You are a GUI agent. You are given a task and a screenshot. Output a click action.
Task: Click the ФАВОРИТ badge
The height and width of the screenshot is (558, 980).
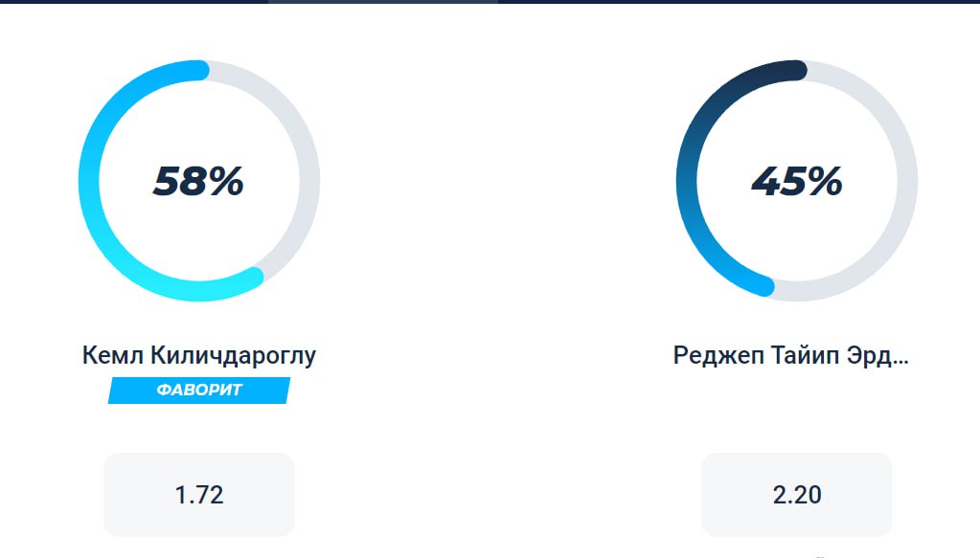(199, 390)
